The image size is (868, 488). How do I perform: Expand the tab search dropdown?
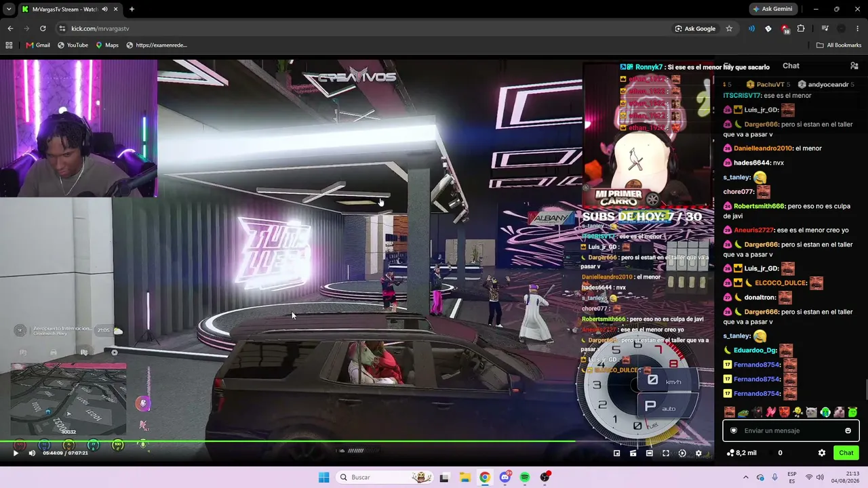click(x=9, y=9)
